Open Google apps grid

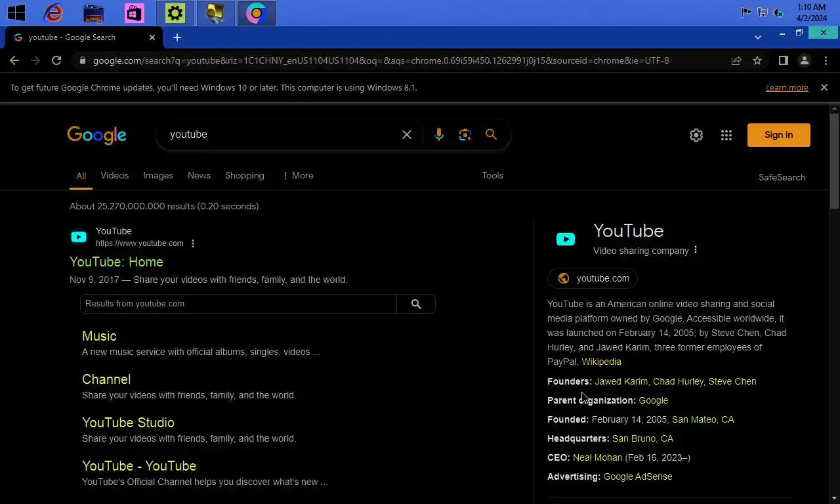(726, 135)
